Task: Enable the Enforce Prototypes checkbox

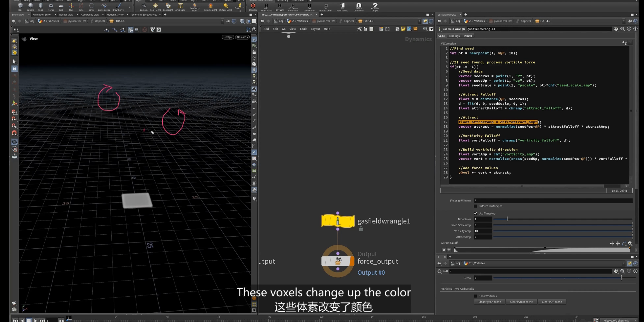Action: click(x=475, y=206)
